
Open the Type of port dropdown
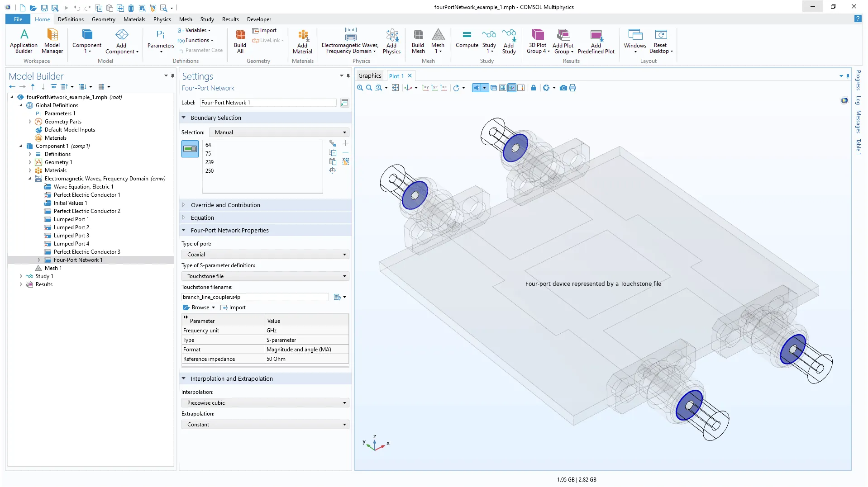[265, 255]
